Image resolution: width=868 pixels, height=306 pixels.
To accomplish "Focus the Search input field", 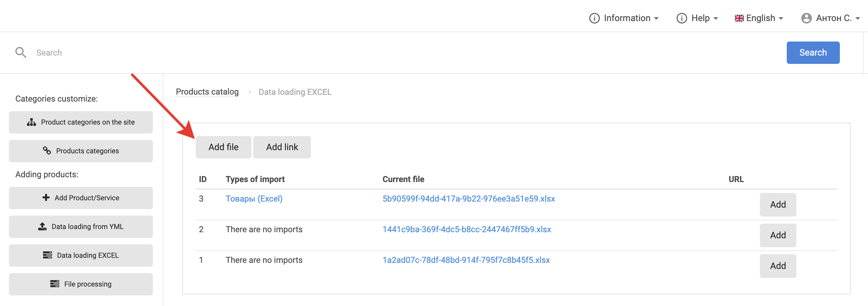I will (x=404, y=52).
